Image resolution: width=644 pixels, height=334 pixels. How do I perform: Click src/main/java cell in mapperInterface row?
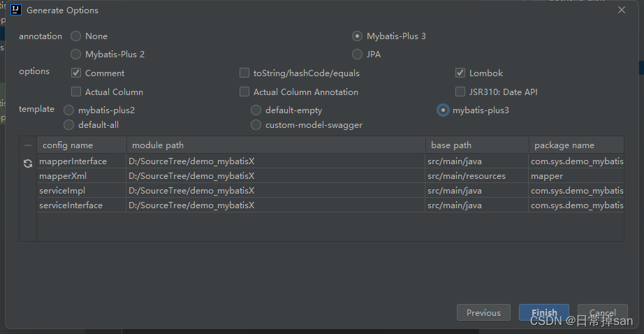(x=477, y=161)
